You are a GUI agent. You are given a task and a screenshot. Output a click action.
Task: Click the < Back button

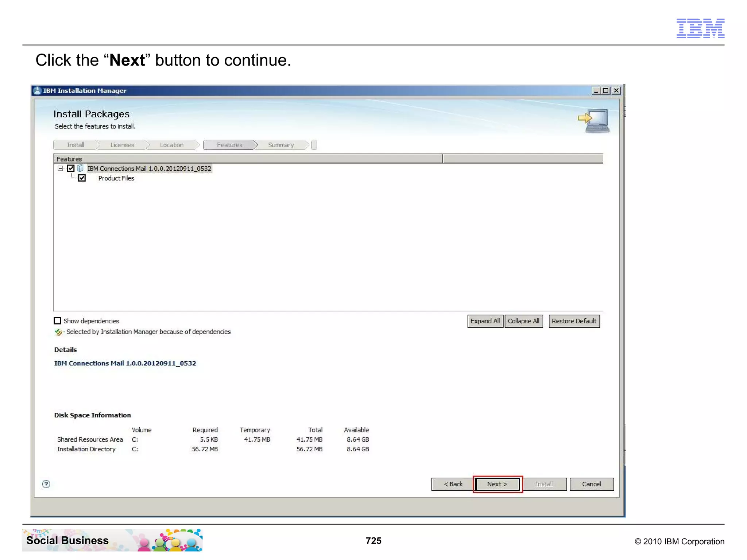tap(453, 484)
